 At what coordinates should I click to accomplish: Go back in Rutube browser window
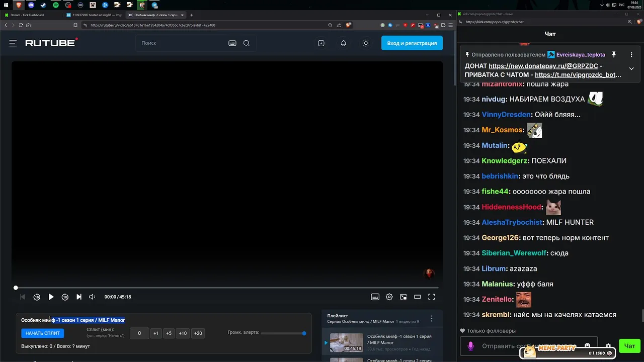(x=6, y=25)
